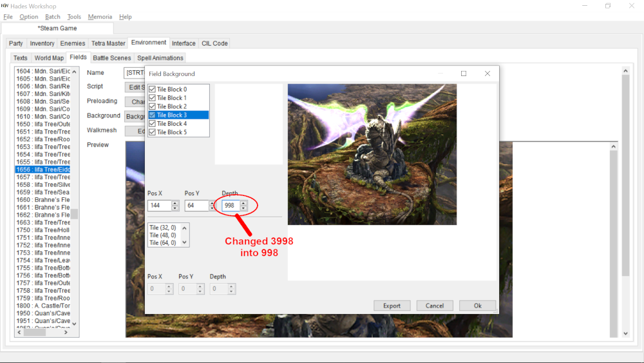
Task: Open the Help menu
Action: pos(126,17)
